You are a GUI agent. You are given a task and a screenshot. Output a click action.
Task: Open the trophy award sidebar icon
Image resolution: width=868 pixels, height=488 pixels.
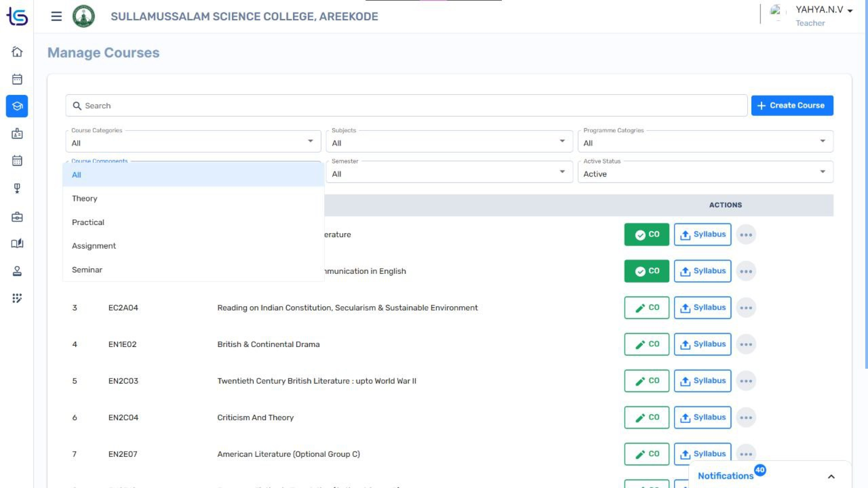pyautogui.click(x=17, y=188)
